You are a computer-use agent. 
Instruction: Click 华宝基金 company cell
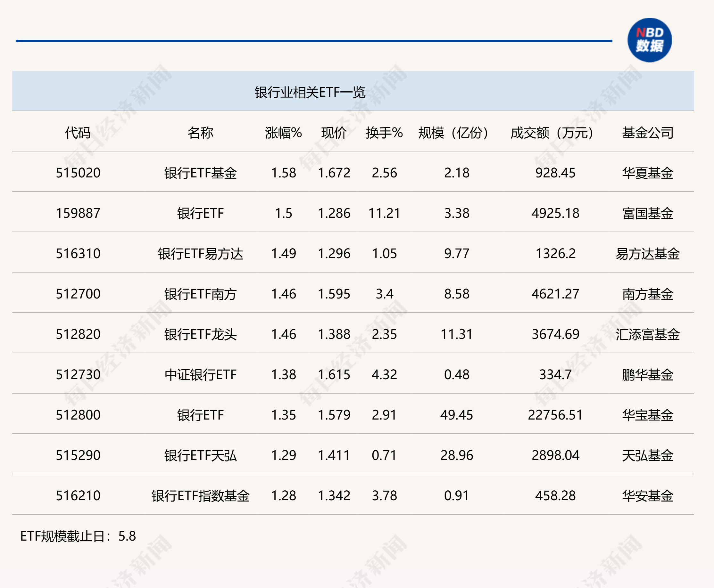tap(647, 415)
